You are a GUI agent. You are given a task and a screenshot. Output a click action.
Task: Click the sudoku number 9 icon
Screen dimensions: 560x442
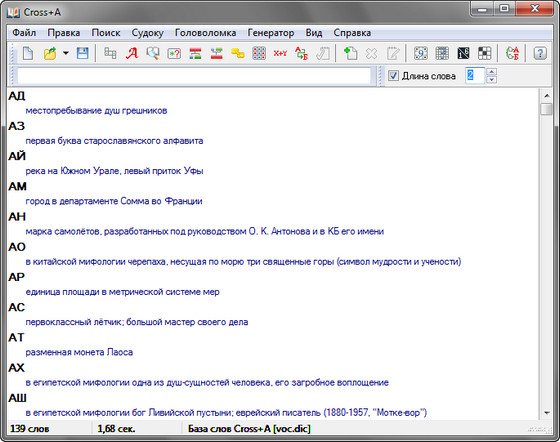421,54
